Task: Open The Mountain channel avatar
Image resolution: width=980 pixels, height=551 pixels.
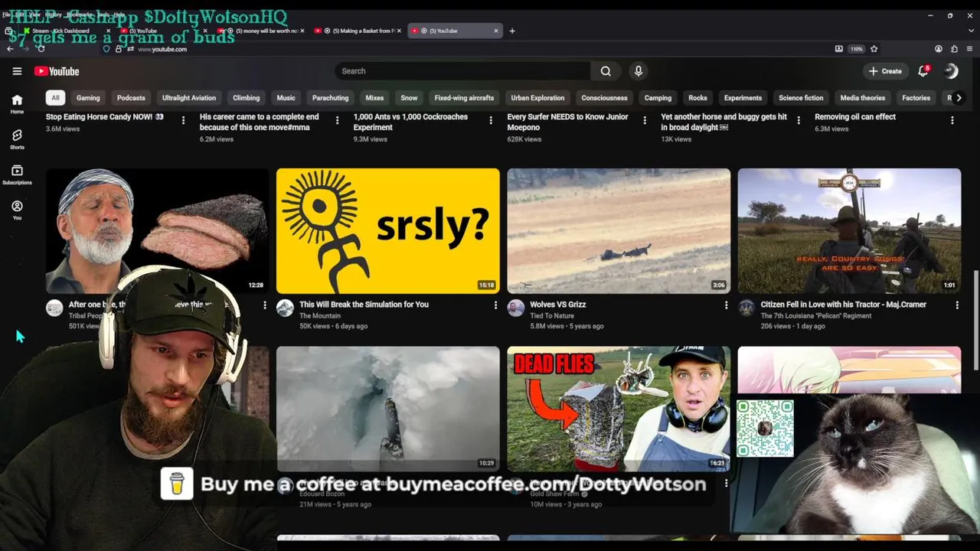Action: 285,308
